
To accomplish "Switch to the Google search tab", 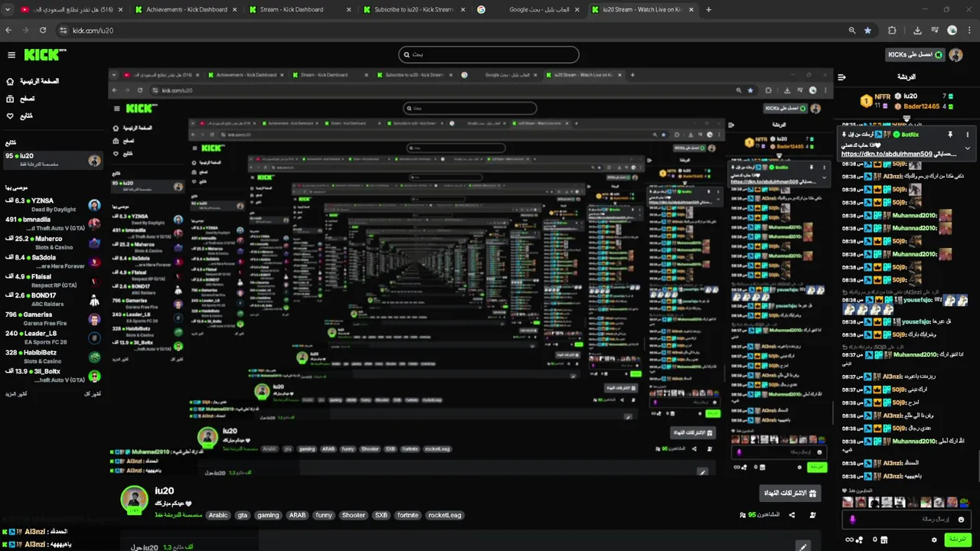I will tap(528, 10).
